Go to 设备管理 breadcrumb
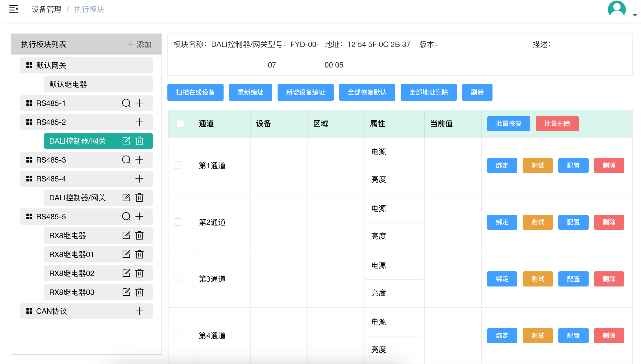The image size is (641, 364). [46, 9]
